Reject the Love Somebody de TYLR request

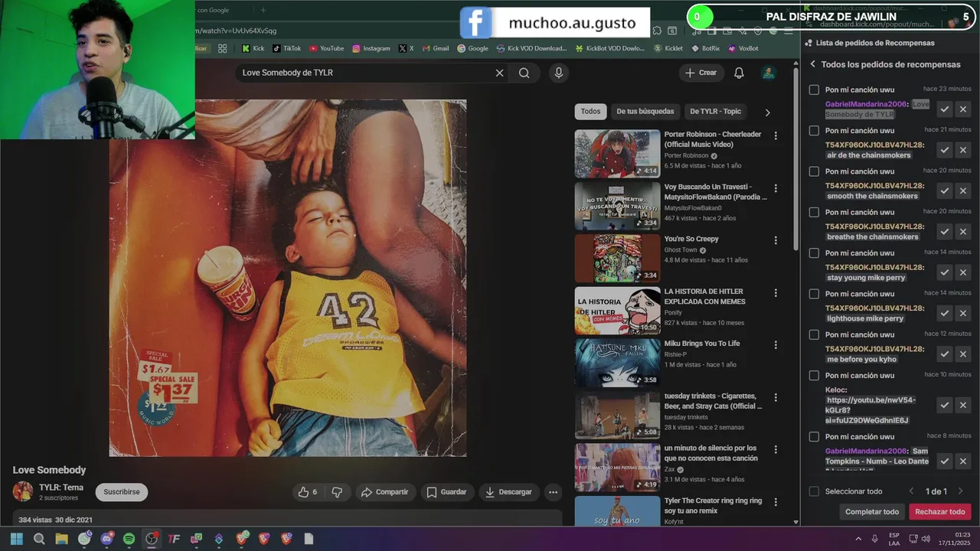pos(963,109)
